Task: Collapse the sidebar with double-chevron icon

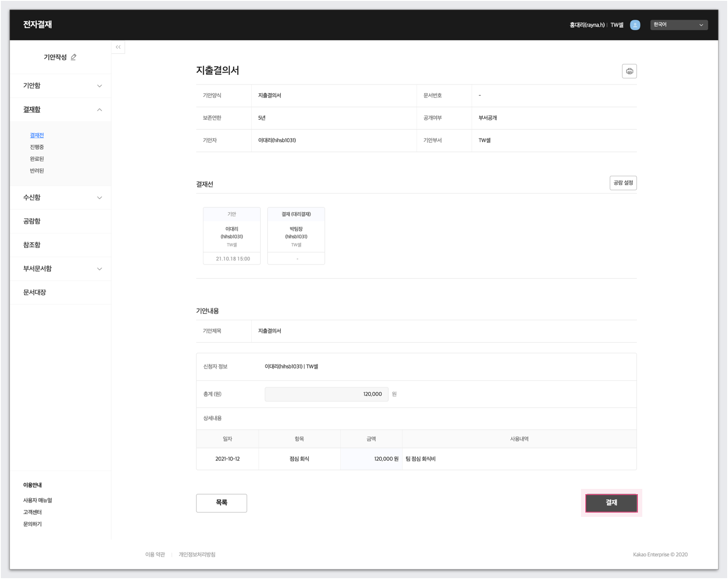Action: click(118, 47)
